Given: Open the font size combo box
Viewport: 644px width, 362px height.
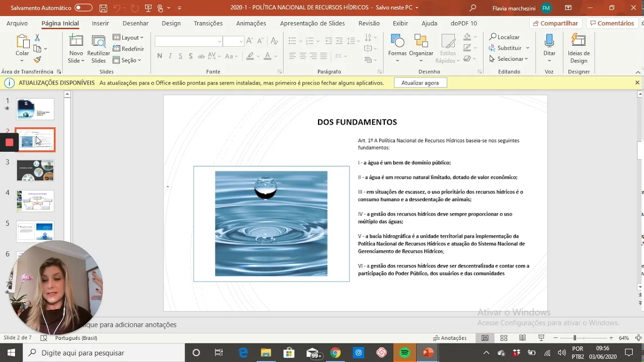Looking at the screenshot, I should [x=233, y=41].
